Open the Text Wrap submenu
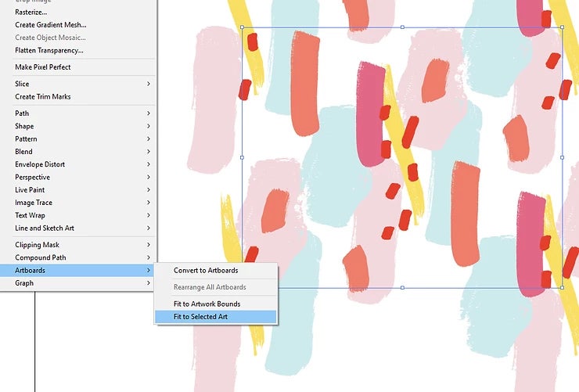The height and width of the screenshot is (392, 579). [x=78, y=215]
